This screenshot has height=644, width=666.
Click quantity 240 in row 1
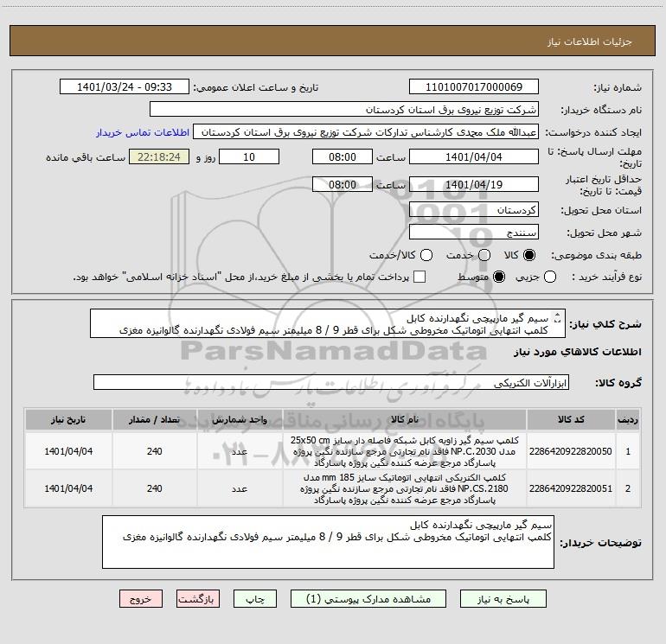point(155,451)
